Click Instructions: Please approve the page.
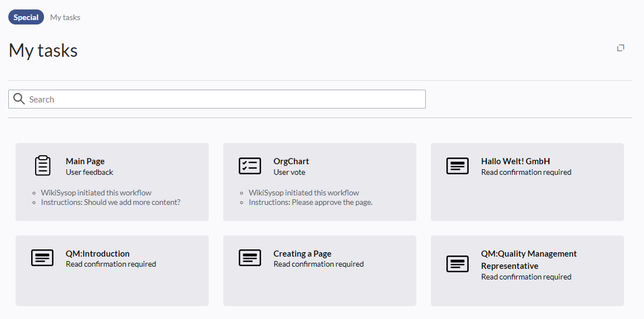Image resolution: width=644 pixels, height=319 pixels. click(311, 203)
